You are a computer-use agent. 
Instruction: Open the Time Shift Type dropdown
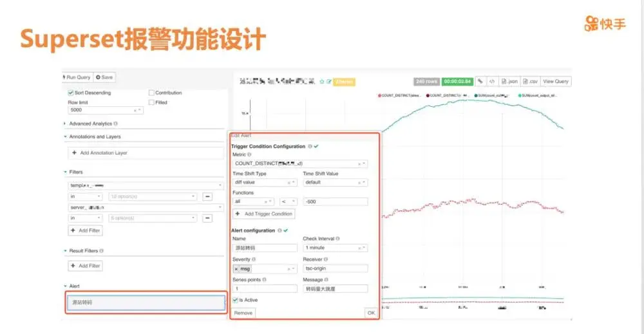(x=265, y=182)
